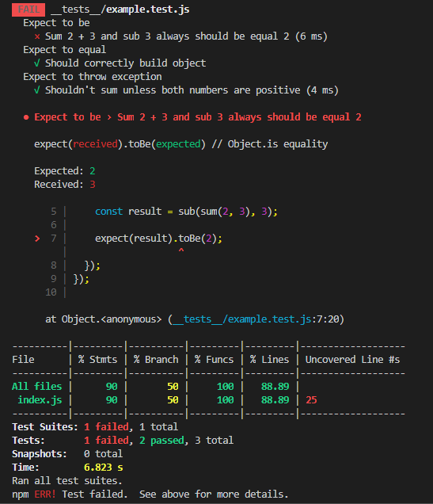Image resolution: width=433 pixels, height=504 pixels.
Task: Click the red bullet failure summary line
Action: click(x=192, y=117)
